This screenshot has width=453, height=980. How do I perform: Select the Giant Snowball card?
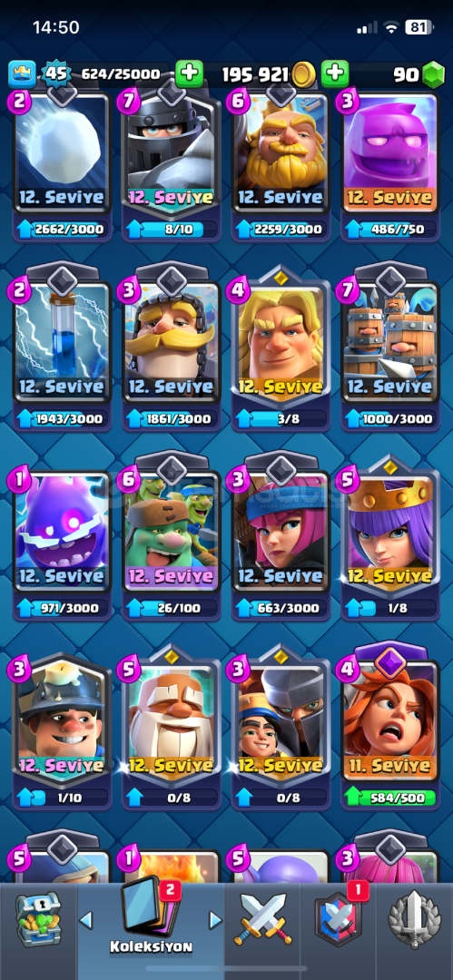tap(62, 165)
